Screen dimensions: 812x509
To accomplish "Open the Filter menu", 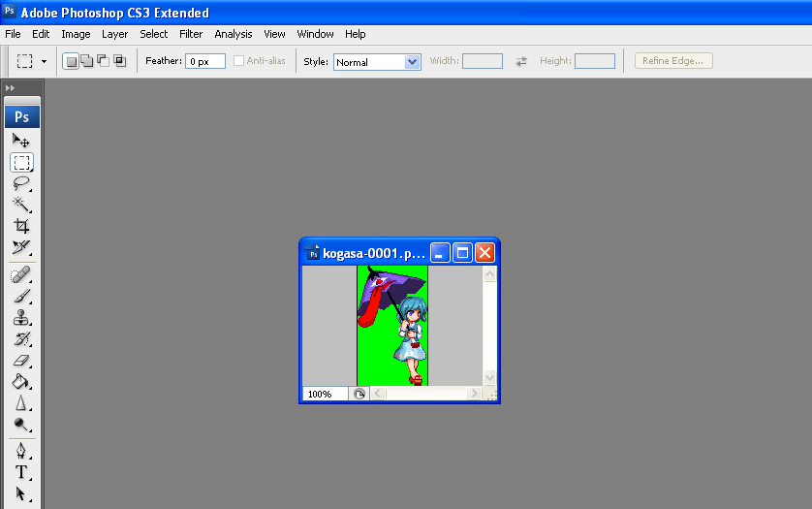I will pos(191,34).
